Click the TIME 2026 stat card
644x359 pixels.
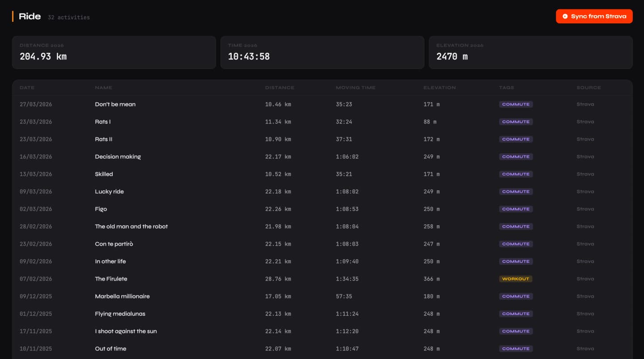[x=322, y=52]
